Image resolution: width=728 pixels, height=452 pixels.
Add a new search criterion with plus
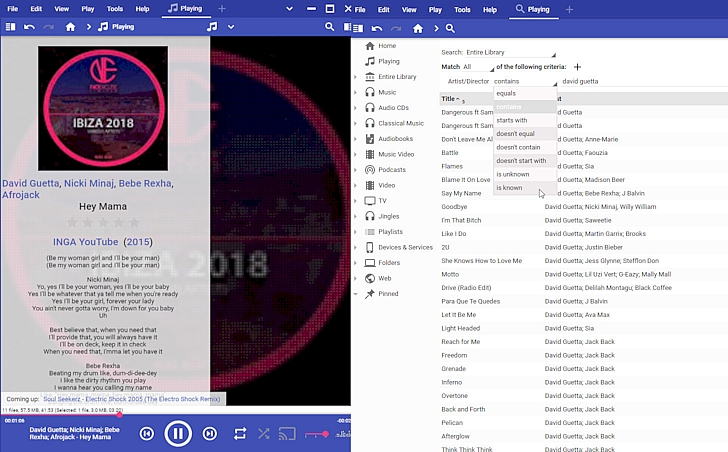tap(577, 67)
